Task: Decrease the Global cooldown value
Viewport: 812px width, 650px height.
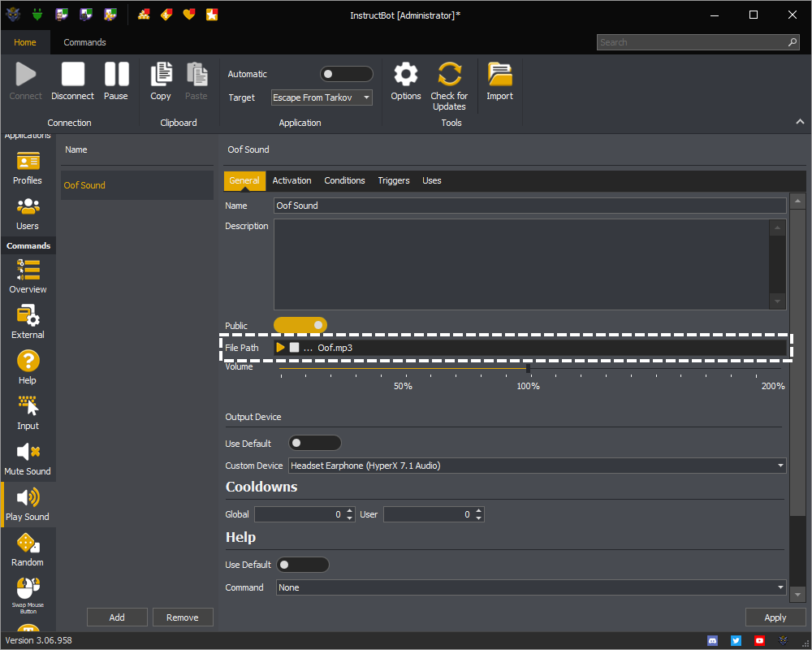Action: (x=350, y=518)
